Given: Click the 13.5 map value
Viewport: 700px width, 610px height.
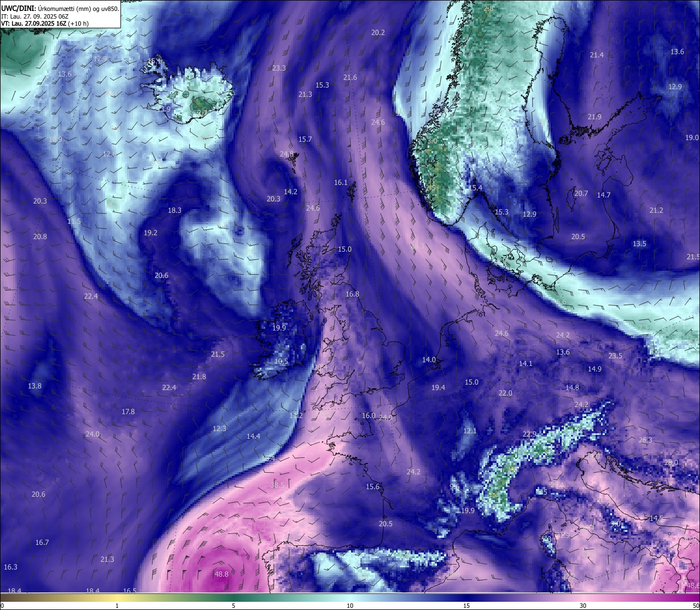Looking at the screenshot, I should tap(639, 243).
